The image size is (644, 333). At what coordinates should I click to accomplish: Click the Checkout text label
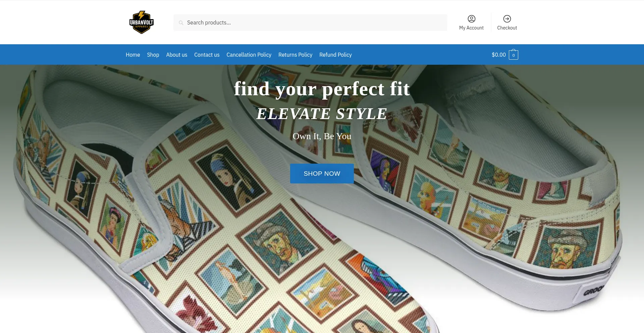507,28
